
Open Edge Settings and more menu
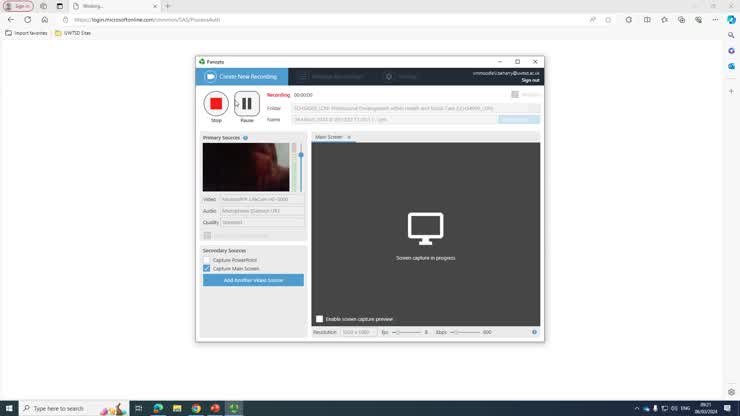(715, 20)
